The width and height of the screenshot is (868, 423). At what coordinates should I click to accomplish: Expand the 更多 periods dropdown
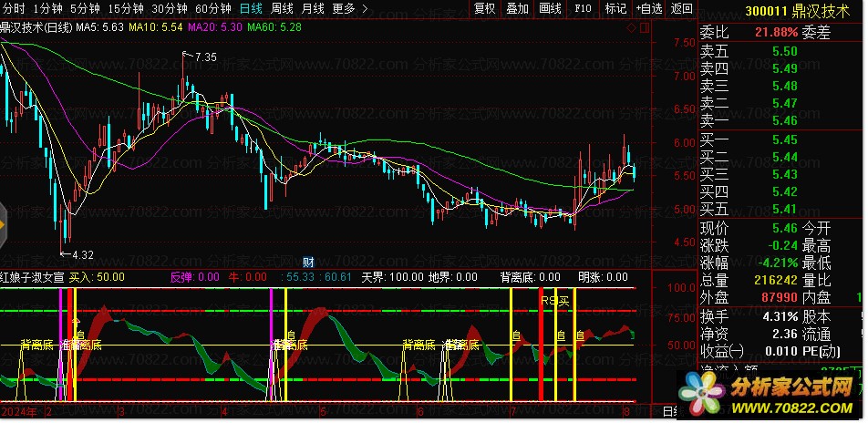coord(350,8)
